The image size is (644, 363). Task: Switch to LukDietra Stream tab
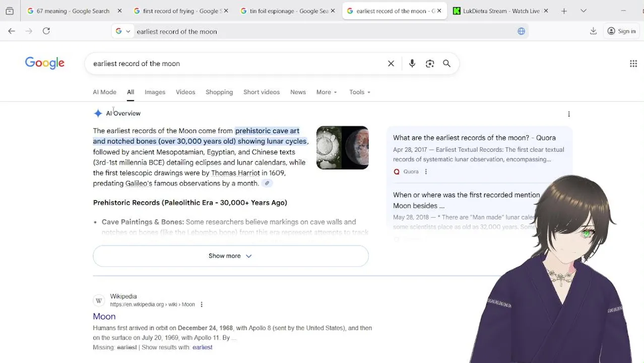(x=498, y=11)
